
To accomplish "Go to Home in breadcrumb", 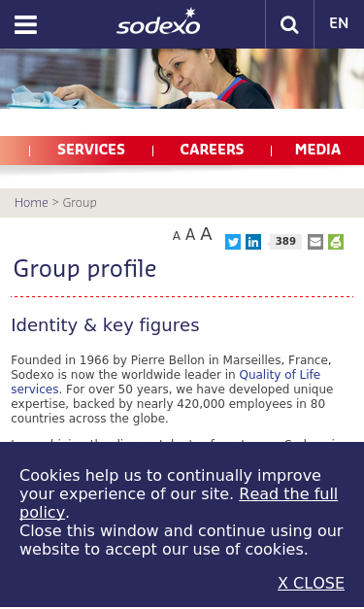I will [31, 203].
